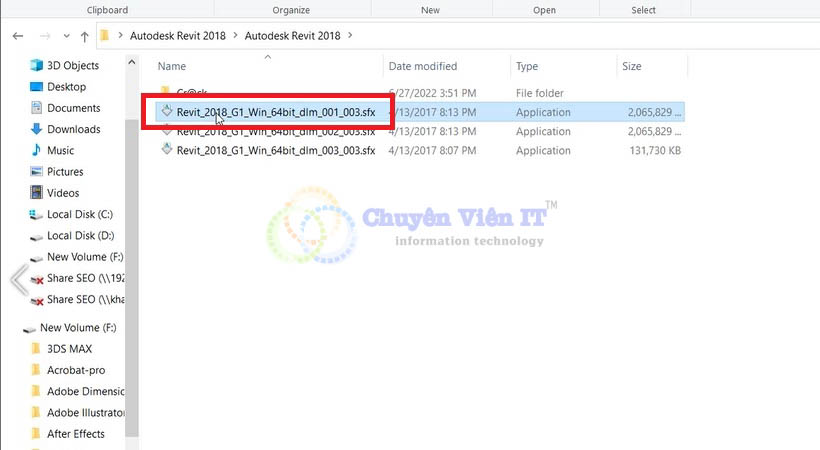
Task: Go up one folder level
Action: 85,36
